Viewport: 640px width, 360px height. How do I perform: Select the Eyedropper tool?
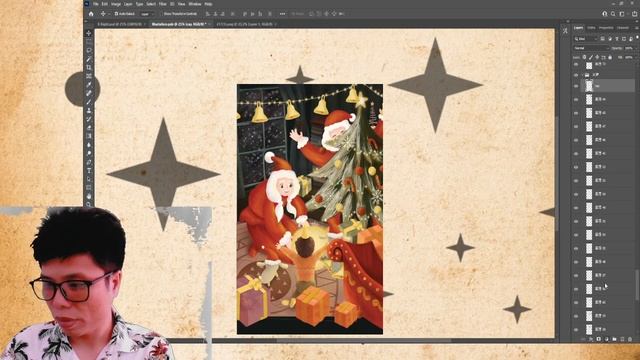(89, 84)
